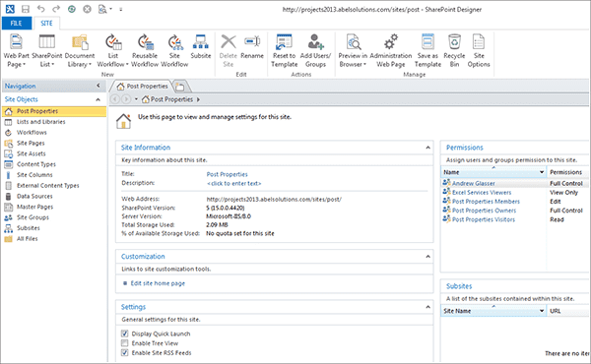Viewport: 591px width, 364px height.
Task: Click the description click to enter text link
Action: point(233,183)
